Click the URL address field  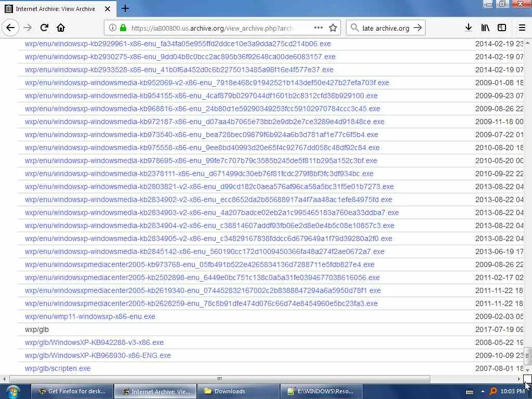pyautogui.click(x=212, y=28)
